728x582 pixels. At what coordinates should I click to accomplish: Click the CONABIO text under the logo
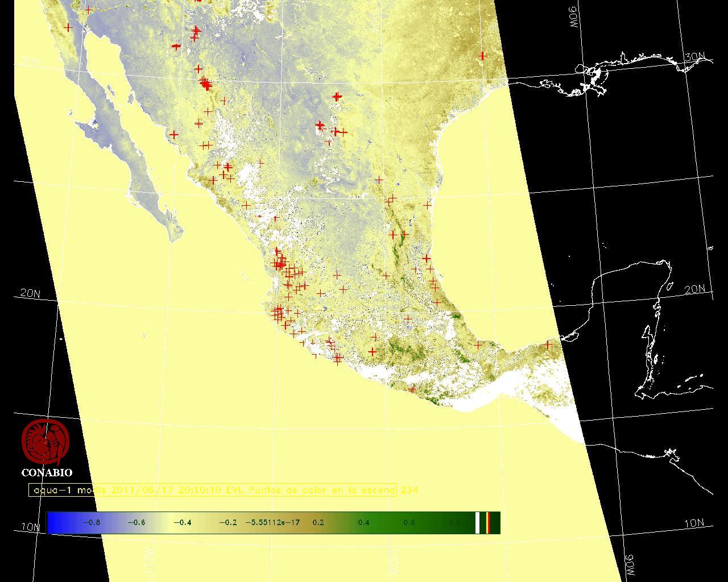[x=47, y=472]
